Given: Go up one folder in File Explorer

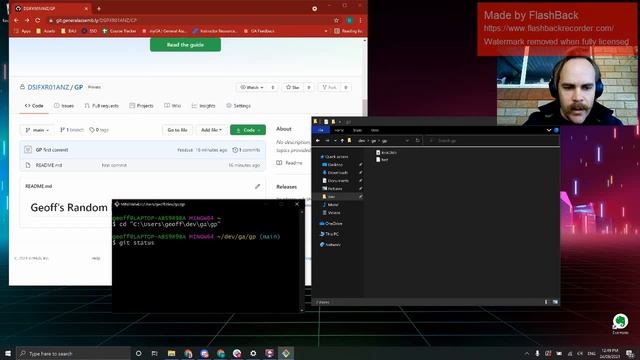Looking at the screenshot, I should [342, 140].
